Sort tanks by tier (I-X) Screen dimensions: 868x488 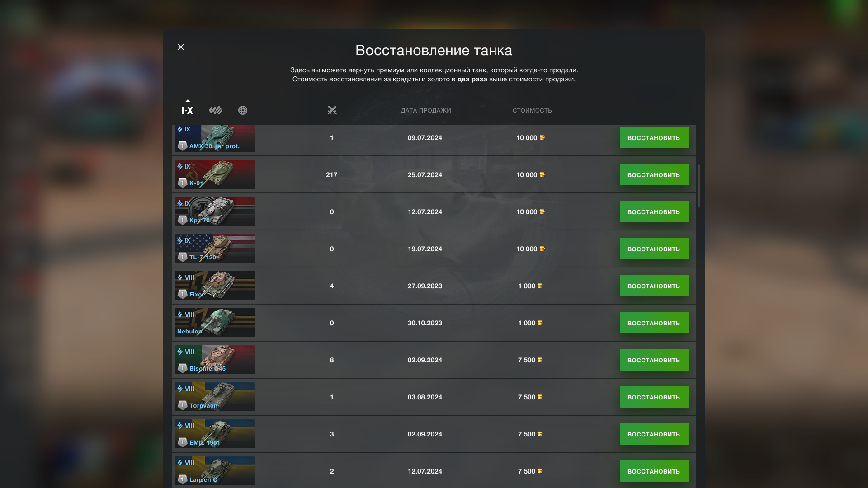click(x=187, y=110)
